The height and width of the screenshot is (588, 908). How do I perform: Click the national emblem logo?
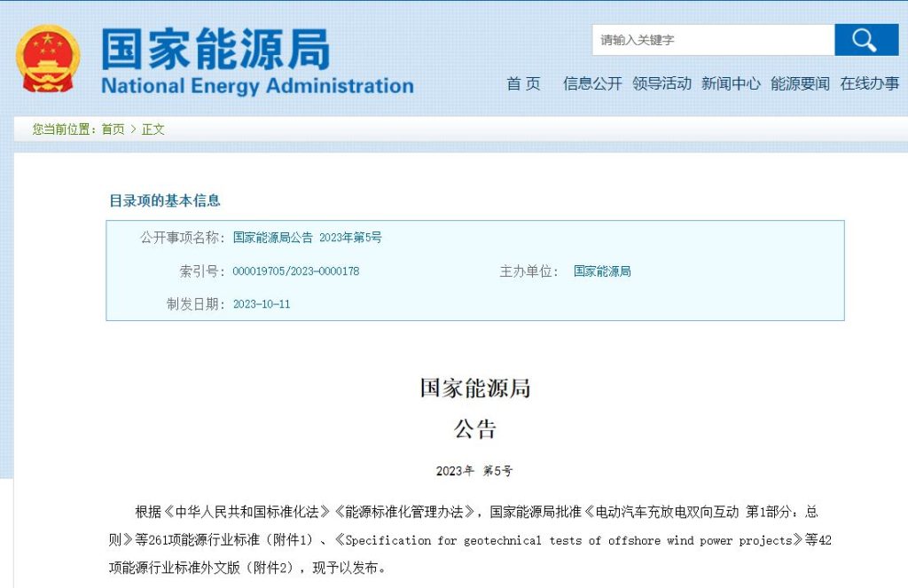coord(47,59)
